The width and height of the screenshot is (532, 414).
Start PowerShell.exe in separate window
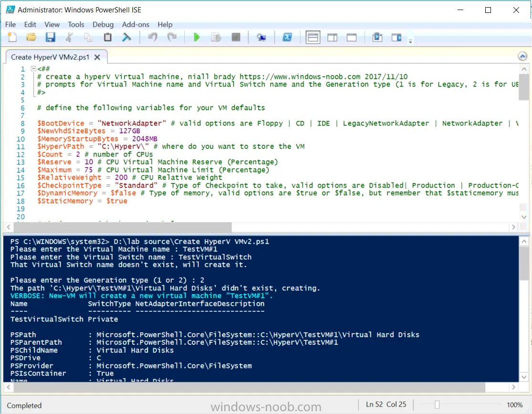[x=287, y=37]
